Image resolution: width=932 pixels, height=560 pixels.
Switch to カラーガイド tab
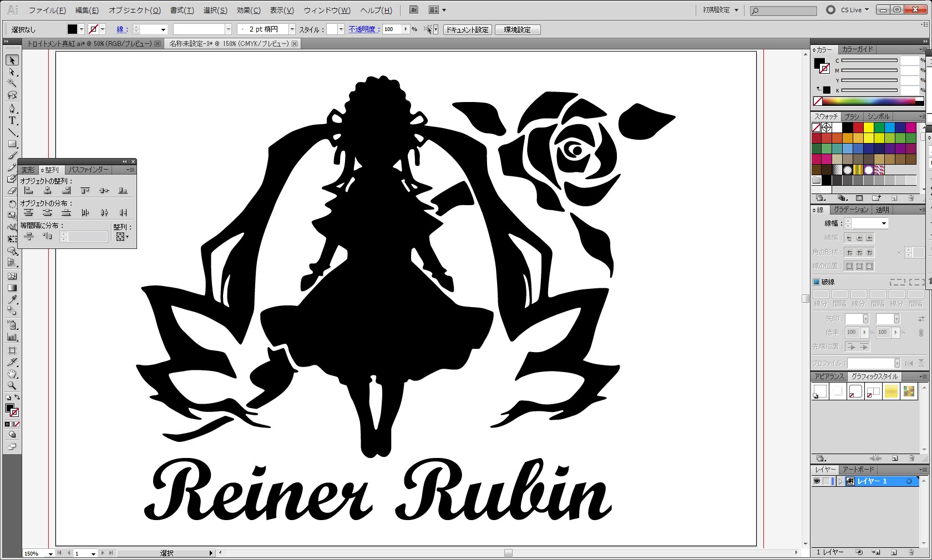[x=857, y=49]
